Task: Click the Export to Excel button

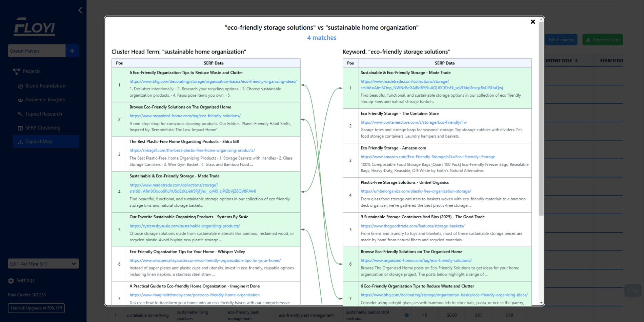Action: 603,40
